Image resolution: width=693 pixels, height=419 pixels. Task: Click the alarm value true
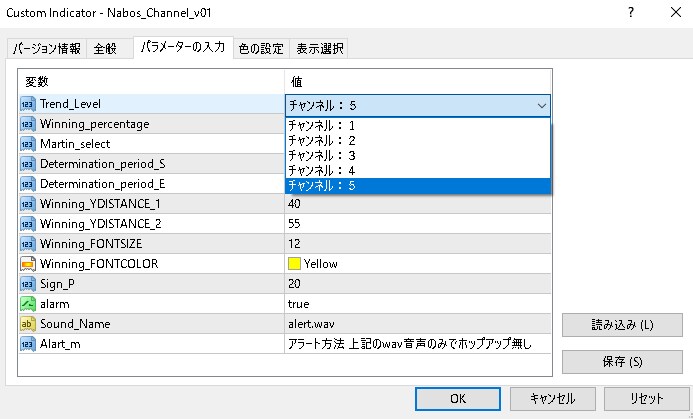(418, 304)
